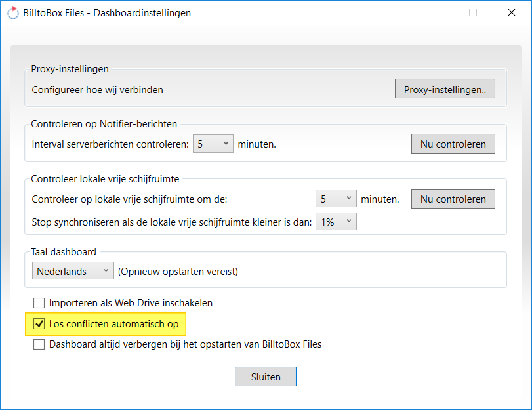Open the 1% schijfruimte threshold dropdown
Viewport: 532px width, 410px height.
pyautogui.click(x=336, y=222)
